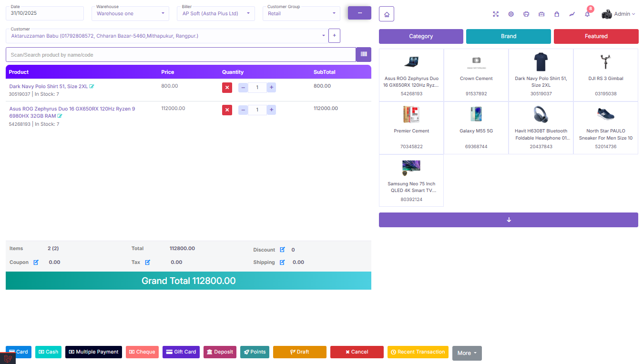Switch to the Brand tab
Screen dimensions: 643x364
(x=508, y=36)
